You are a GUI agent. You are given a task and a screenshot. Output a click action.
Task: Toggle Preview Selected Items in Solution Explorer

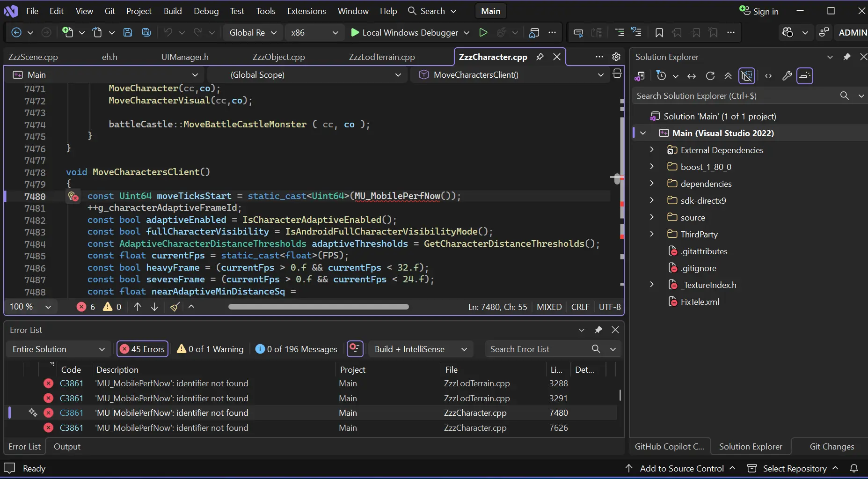click(x=805, y=76)
